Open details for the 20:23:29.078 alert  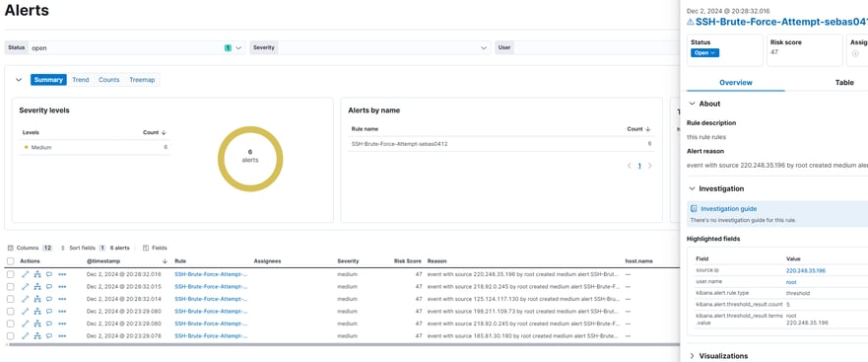point(25,335)
